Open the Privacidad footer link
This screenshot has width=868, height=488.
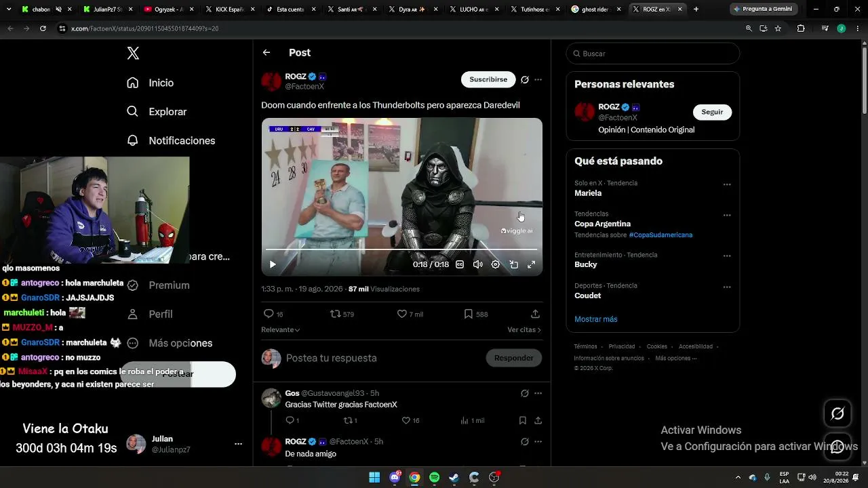(622, 346)
